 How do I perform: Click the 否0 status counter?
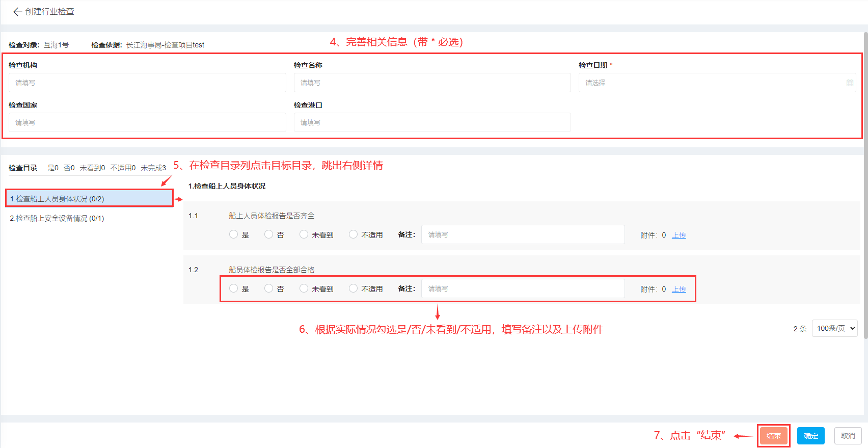69,168
